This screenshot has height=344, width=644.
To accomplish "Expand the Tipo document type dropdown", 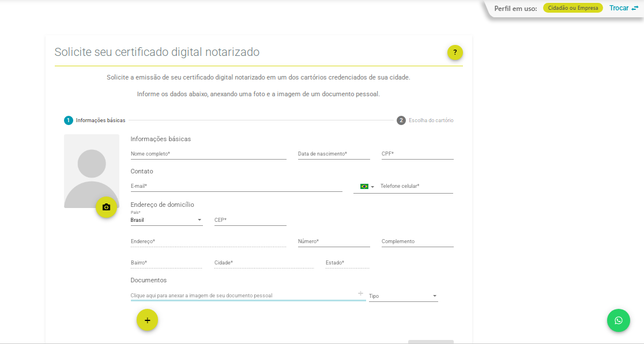I will (403, 296).
